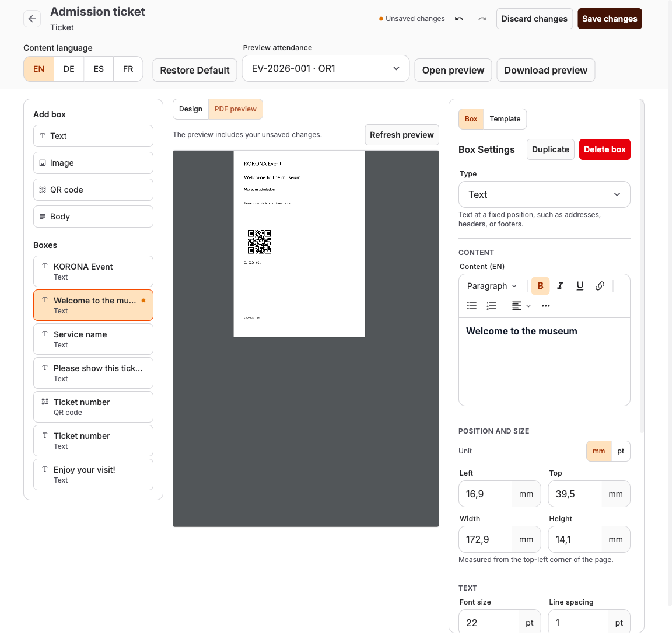Viewport: 672px width, 642px height.
Task: Click the Font size field
Action: [x=499, y=622]
